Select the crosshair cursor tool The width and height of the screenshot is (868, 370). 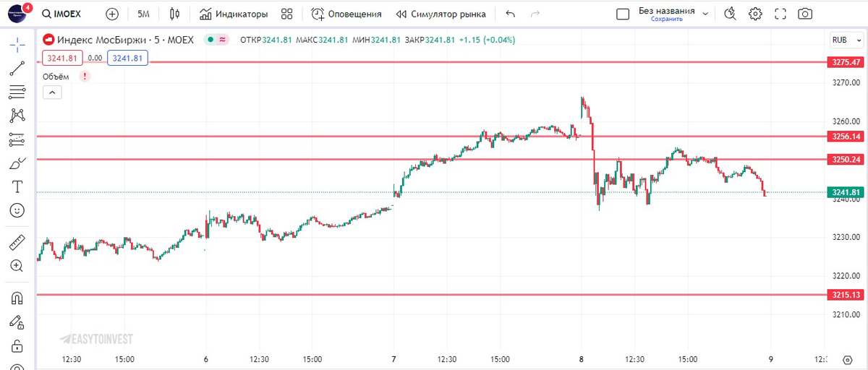(17, 44)
